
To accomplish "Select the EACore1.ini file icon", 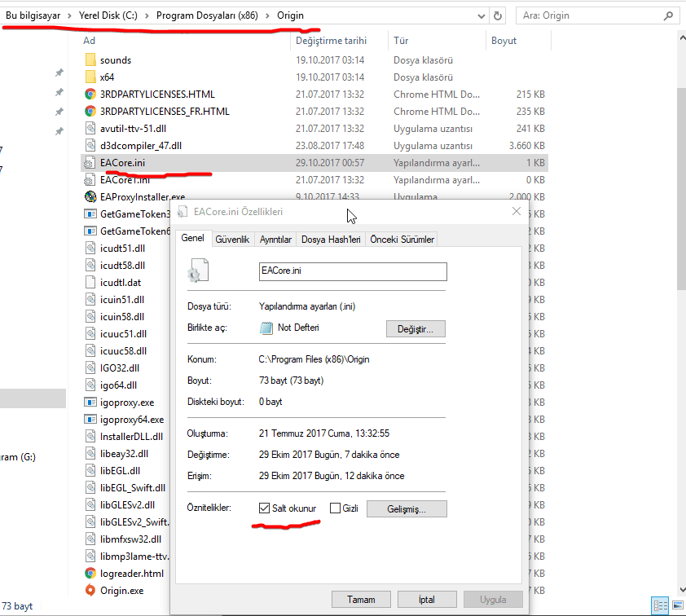I will pos(90,180).
